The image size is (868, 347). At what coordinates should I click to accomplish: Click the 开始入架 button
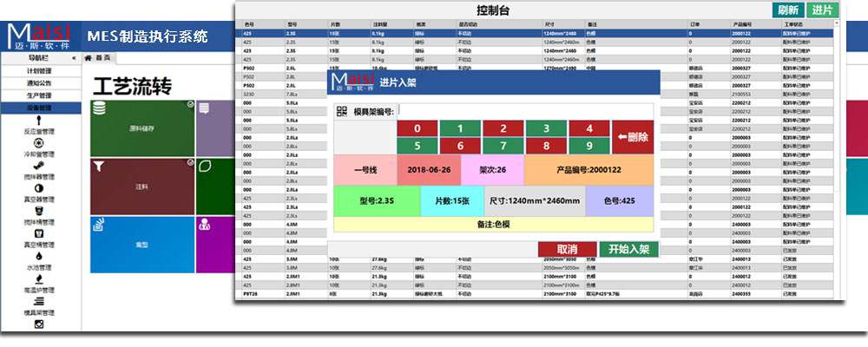click(x=629, y=249)
